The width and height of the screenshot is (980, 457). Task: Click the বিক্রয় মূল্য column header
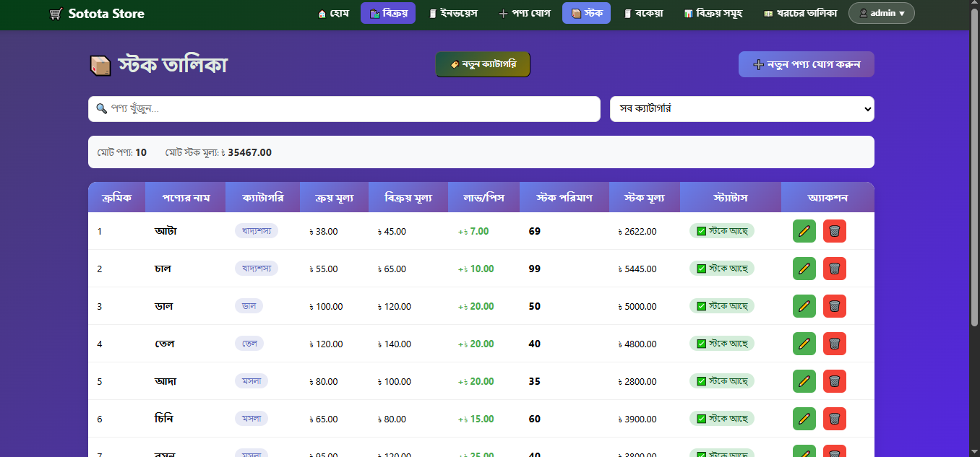[408, 197]
